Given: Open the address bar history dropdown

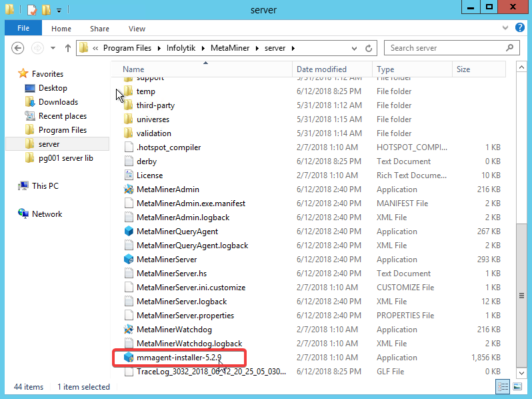Looking at the screenshot, I should click(354, 48).
